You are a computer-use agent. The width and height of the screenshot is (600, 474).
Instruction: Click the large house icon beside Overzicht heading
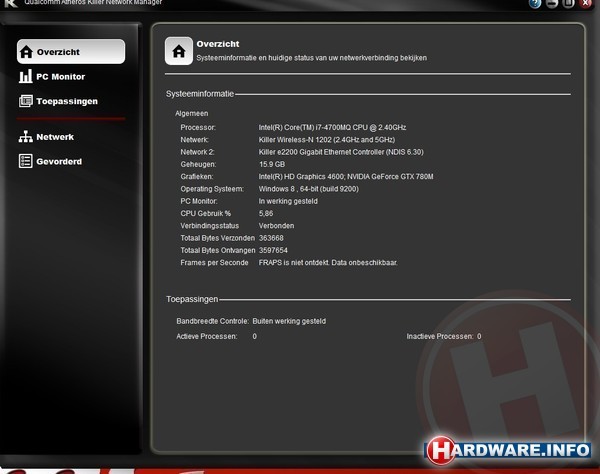click(179, 51)
